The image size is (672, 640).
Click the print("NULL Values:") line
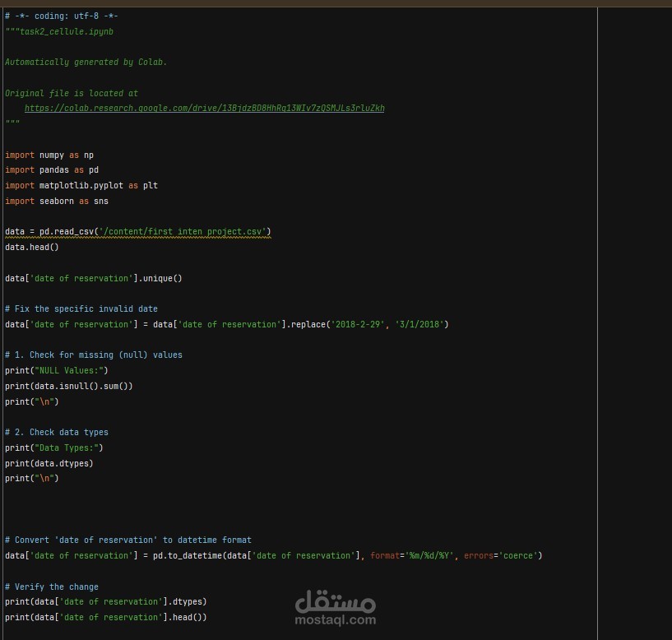click(x=57, y=370)
